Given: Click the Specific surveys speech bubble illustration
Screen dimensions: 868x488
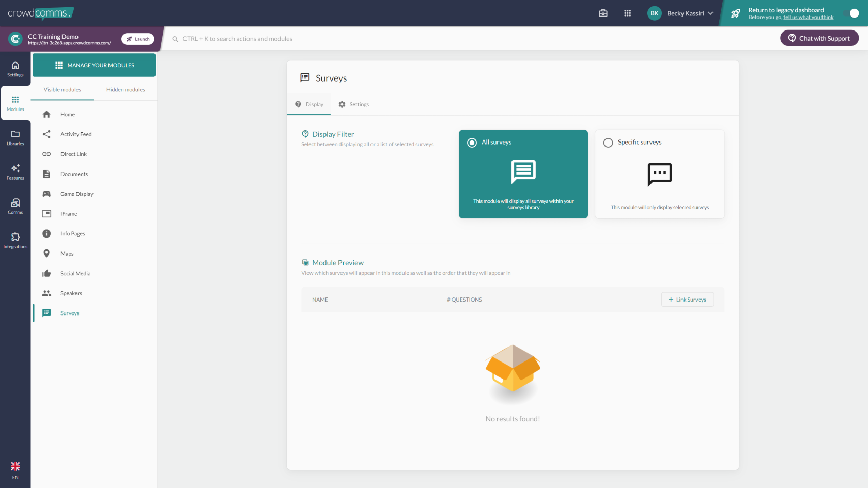Looking at the screenshot, I should (660, 175).
